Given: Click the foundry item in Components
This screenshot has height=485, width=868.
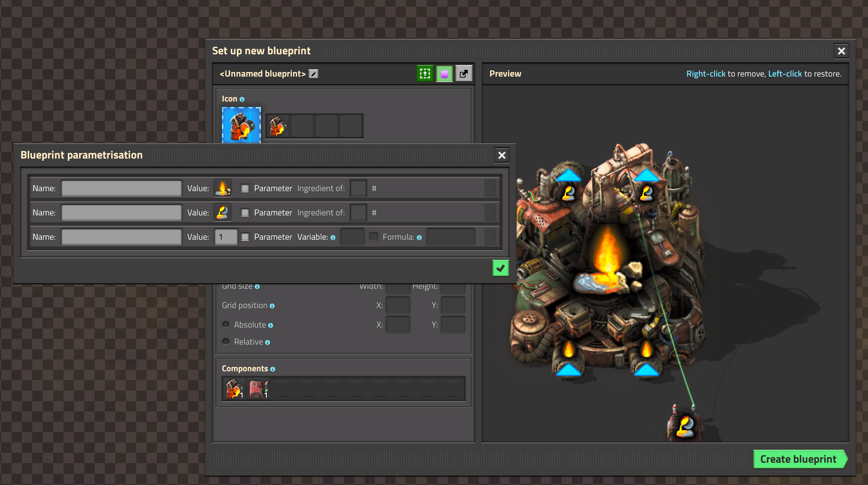Looking at the screenshot, I should coord(234,389).
